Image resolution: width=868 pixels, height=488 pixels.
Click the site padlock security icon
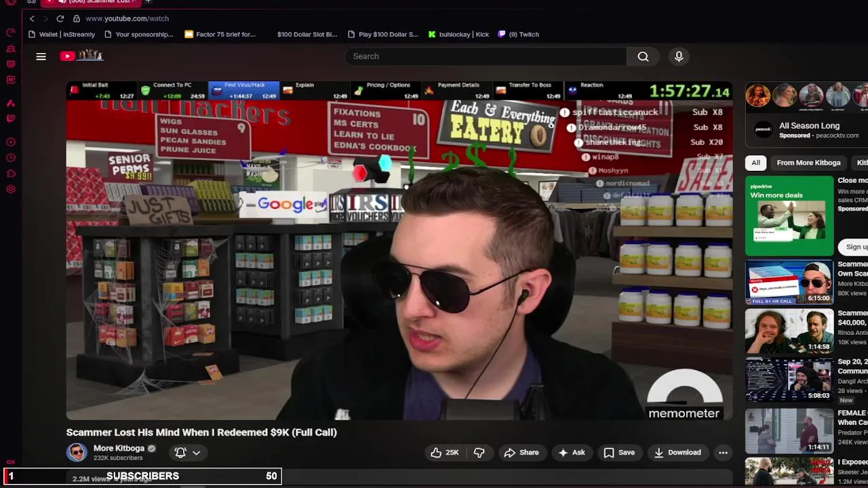click(x=77, y=18)
